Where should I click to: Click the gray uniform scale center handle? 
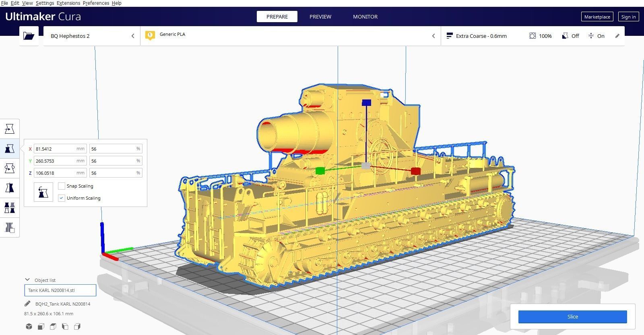366,165
